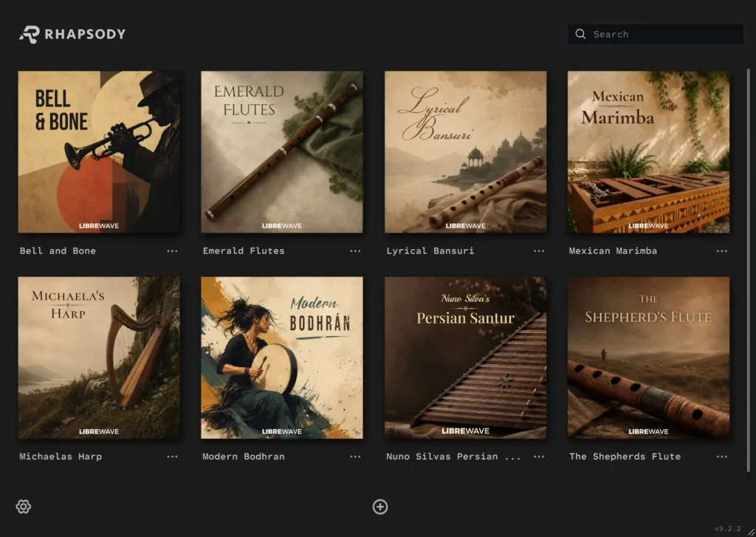This screenshot has height=537, width=756.
Task: Select the 'Nuno Silvas Persian ...' title text
Action: point(453,456)
